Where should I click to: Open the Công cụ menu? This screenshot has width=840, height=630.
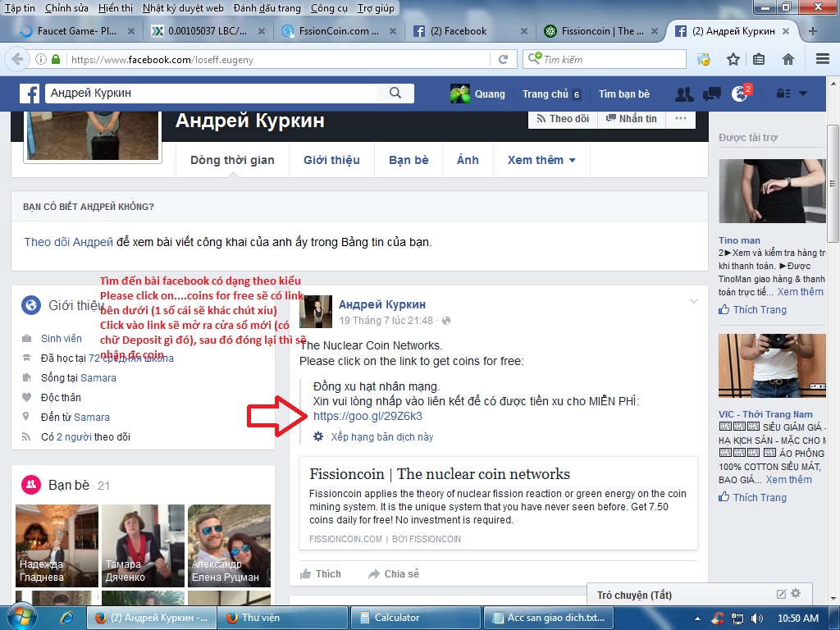(329, 8)
